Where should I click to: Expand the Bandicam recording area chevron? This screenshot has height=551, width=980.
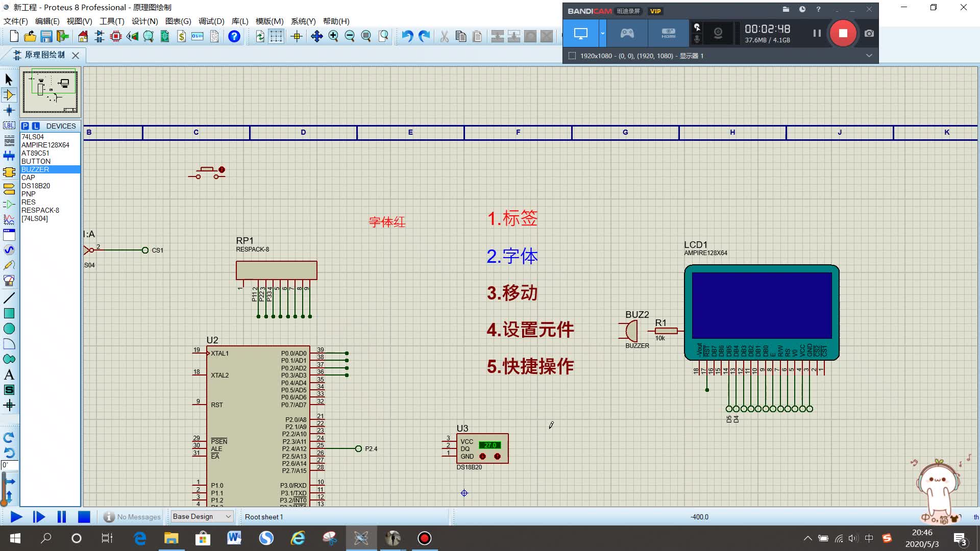(x=869, y=56)
